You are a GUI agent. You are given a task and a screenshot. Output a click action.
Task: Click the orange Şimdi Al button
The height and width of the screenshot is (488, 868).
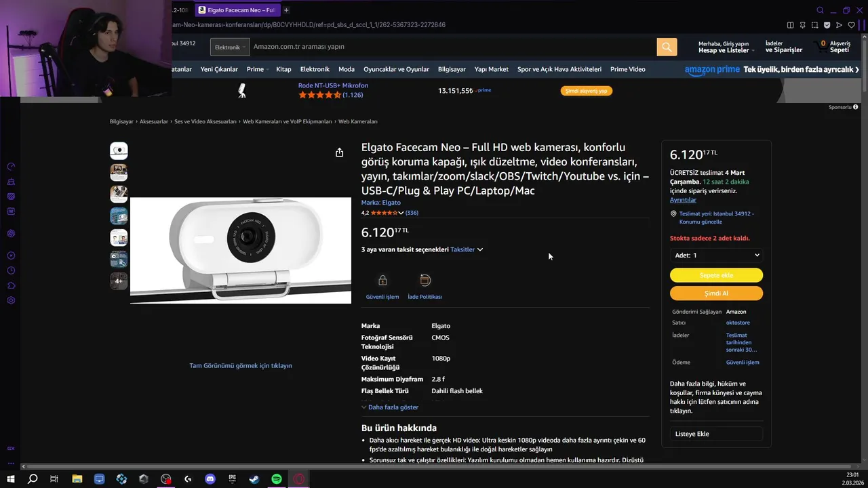716,293
